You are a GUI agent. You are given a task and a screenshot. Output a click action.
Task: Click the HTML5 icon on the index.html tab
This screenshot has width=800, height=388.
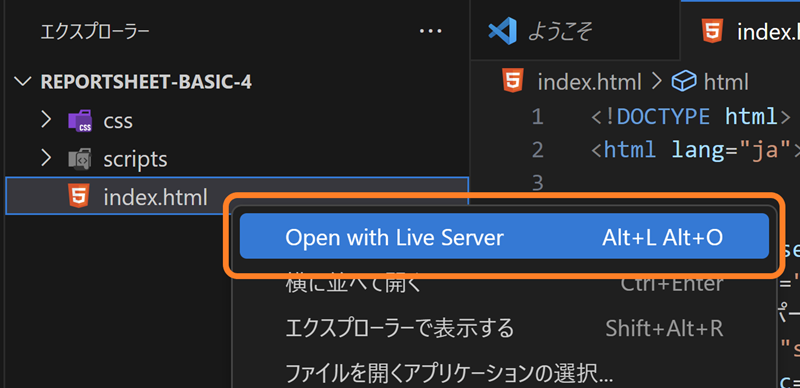(x=713, y=31)
